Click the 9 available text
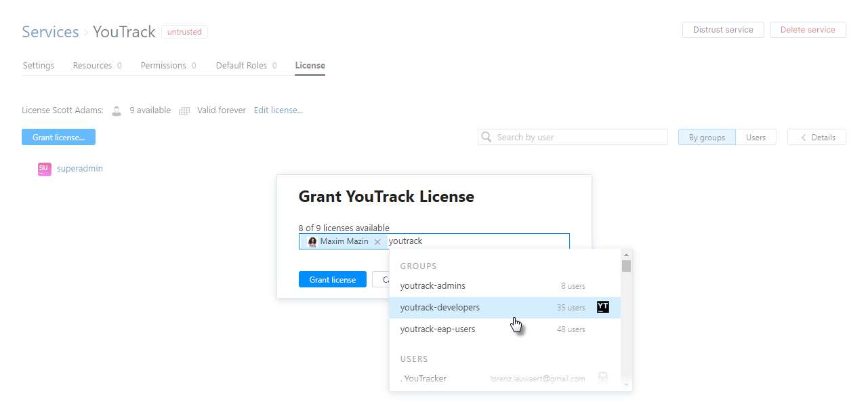Viewport: 868px width, 406px height. 150,110
